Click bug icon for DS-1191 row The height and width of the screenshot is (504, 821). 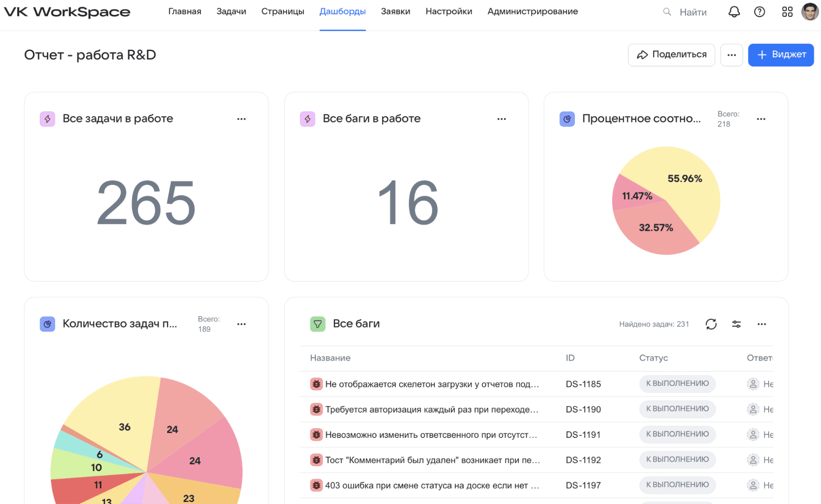coord(316,435)
